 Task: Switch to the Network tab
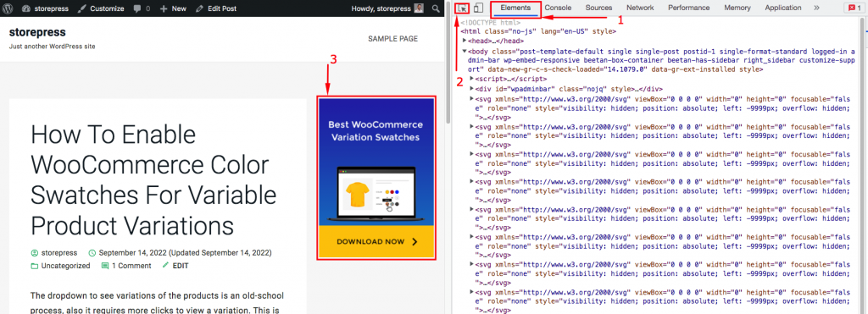(x=640, y=8)
